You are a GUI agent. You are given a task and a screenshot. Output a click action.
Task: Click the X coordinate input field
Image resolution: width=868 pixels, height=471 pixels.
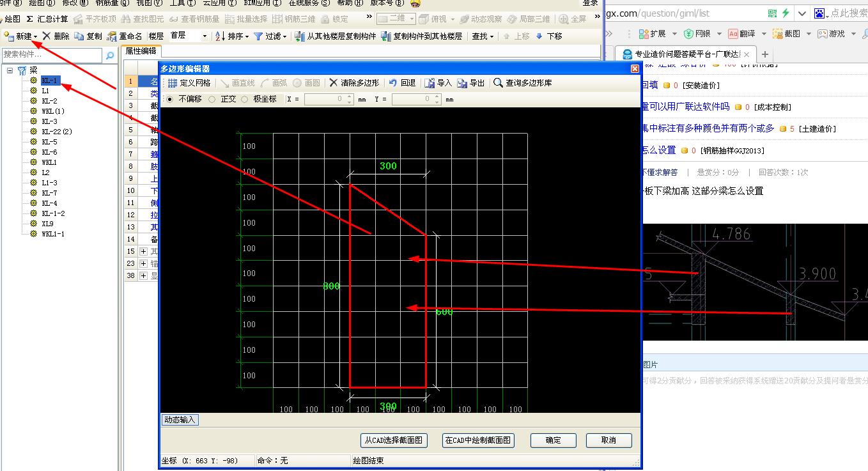pos(329,99)
